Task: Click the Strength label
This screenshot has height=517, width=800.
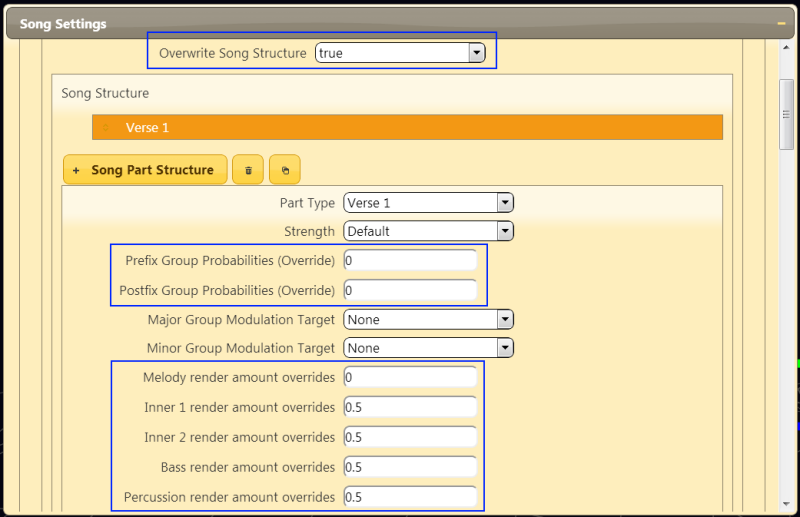Action: [309, 231]
